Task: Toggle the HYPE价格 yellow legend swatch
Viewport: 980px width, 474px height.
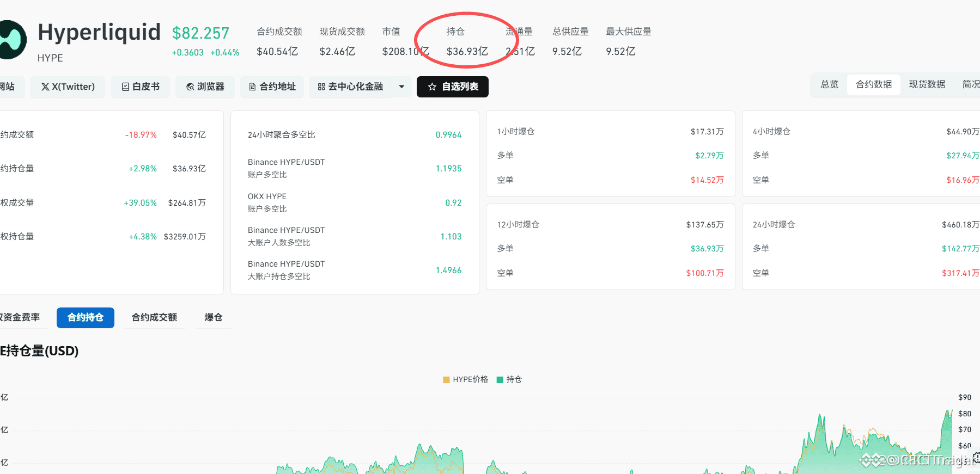Action: [x=446, y=380]
